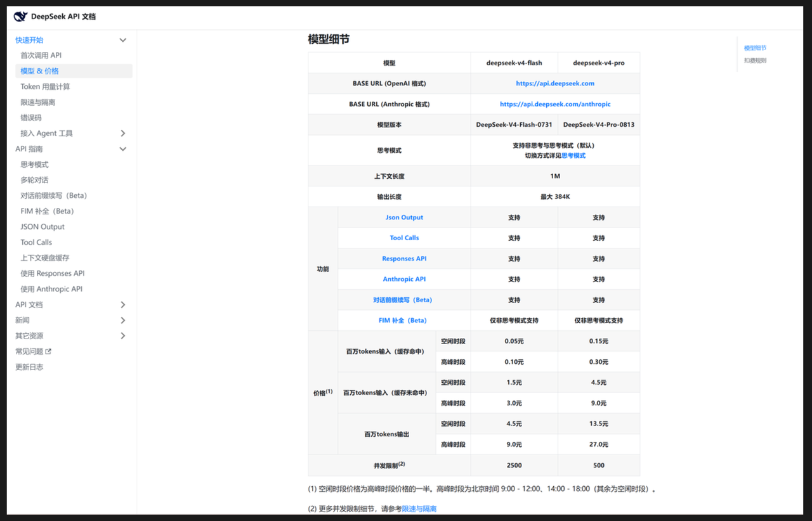This screenshot has width=812, height=521.
Task: Open the Responses API table link
Action: [x=404, y=259]
